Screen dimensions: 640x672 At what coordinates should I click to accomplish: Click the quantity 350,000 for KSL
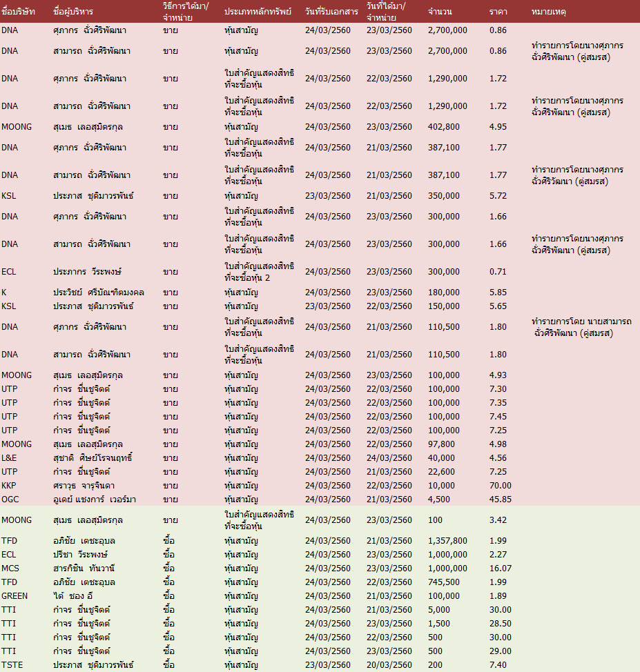443,196
